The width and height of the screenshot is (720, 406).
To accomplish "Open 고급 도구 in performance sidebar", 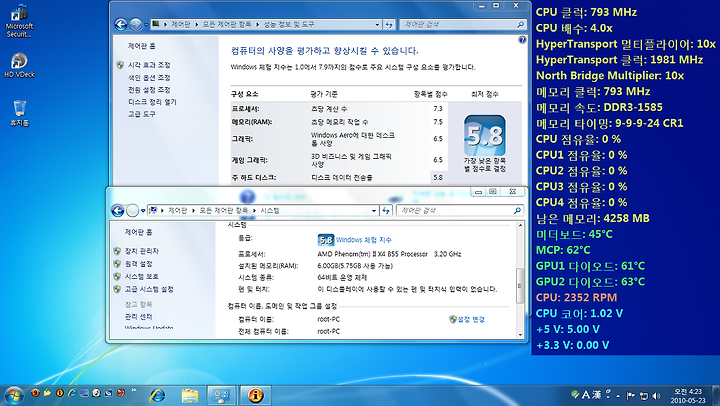I will click(141, 114).
